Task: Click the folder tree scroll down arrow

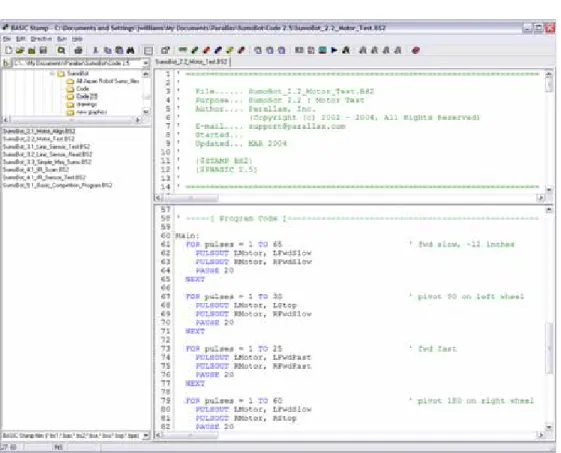Action: point(146,112)
